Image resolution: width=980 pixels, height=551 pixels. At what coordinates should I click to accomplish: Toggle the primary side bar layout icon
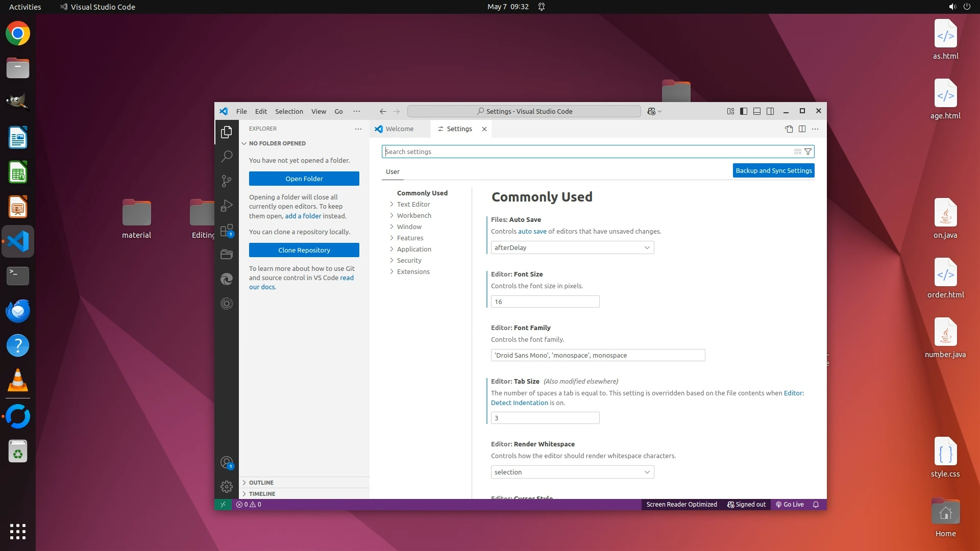point(744,111)
